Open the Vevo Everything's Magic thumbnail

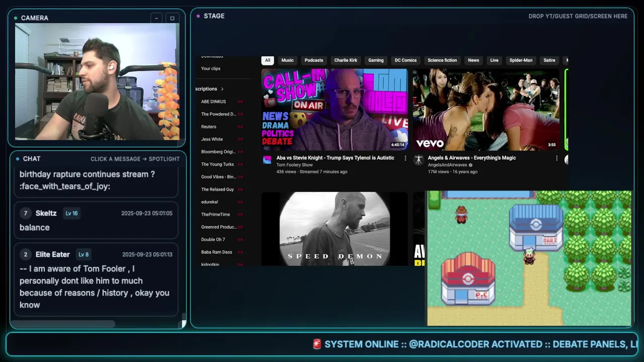click(486, 110)
